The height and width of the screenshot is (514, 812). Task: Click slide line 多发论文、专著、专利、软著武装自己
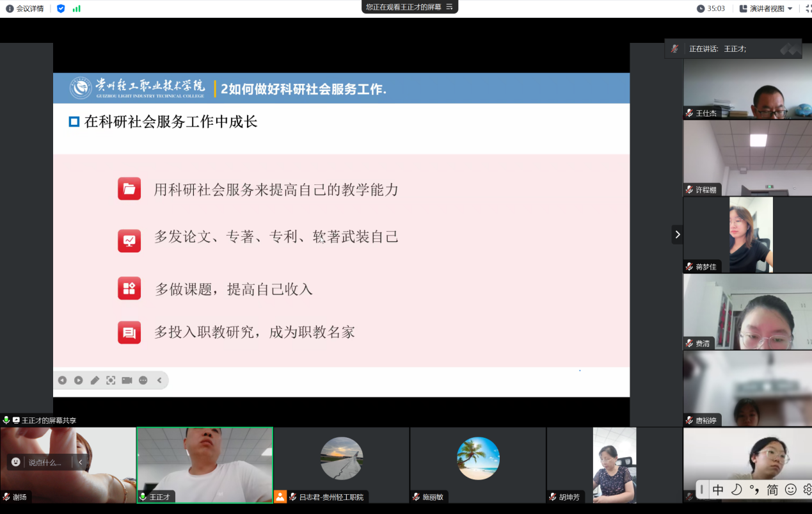pos(276,237)
